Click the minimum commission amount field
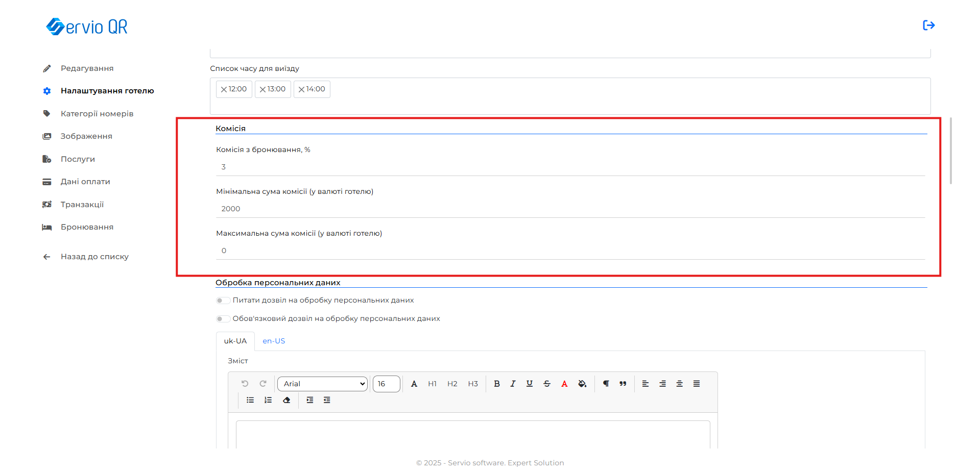Viewport: 980px width, 474px height. click(570, 209)
